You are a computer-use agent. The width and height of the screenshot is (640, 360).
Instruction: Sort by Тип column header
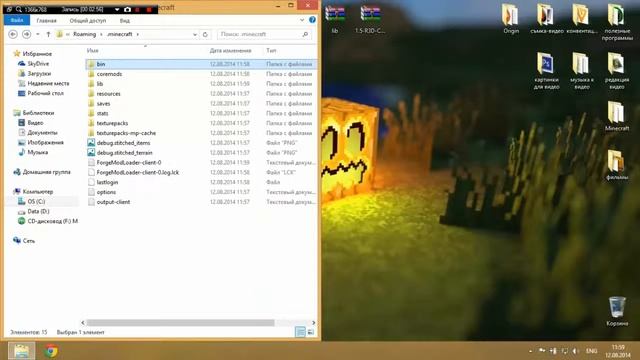click(271, 51)
